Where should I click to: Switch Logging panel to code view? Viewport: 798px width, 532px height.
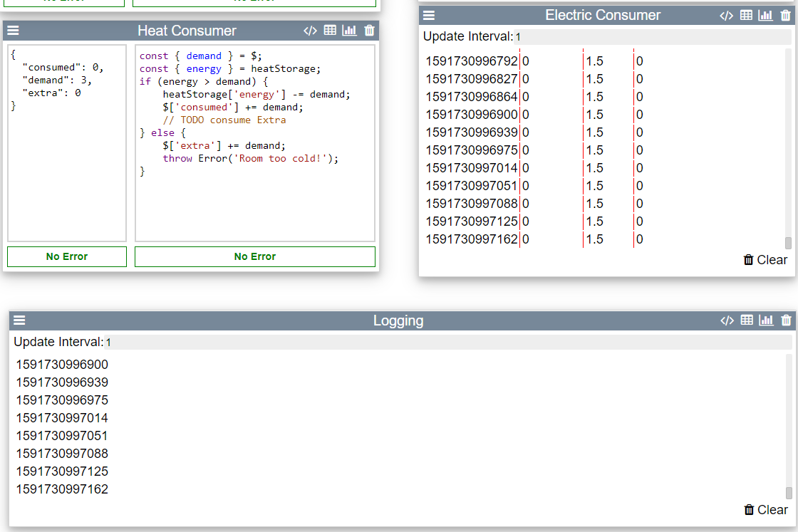coord(727,320)
